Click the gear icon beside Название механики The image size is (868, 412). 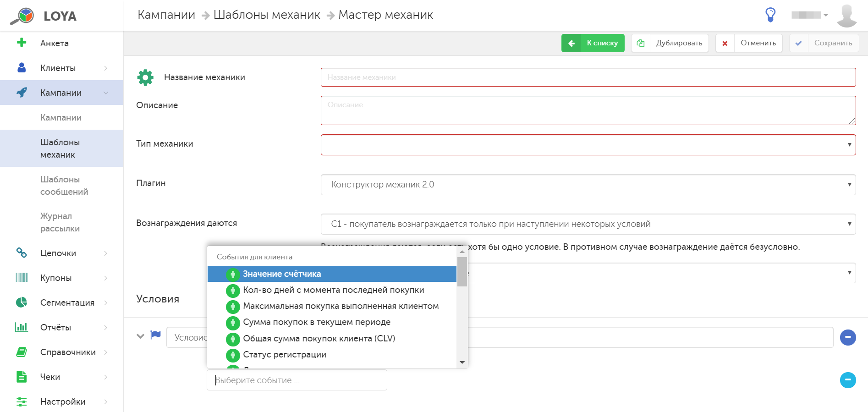click(x=145, y=77)
